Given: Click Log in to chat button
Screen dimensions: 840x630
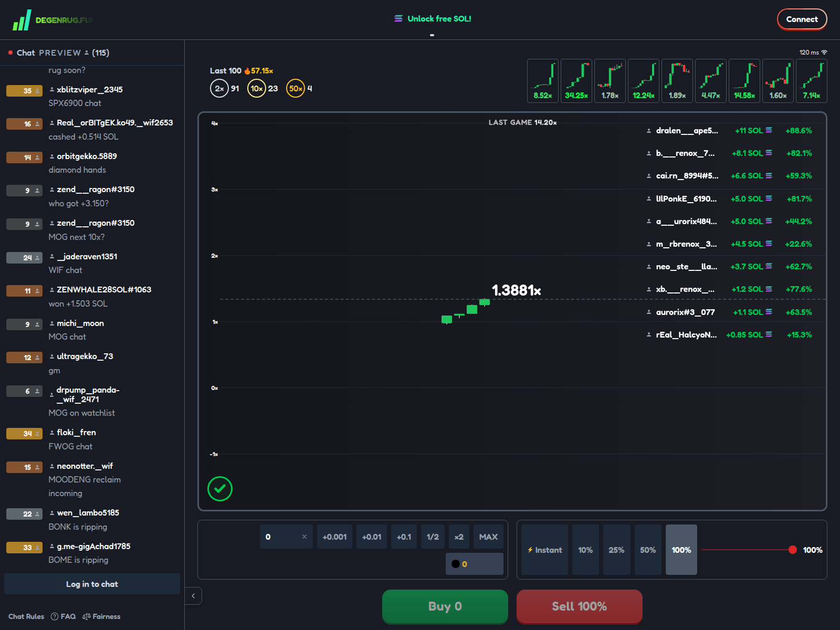Looking at the screenshot, I should [x=92, y=584].
